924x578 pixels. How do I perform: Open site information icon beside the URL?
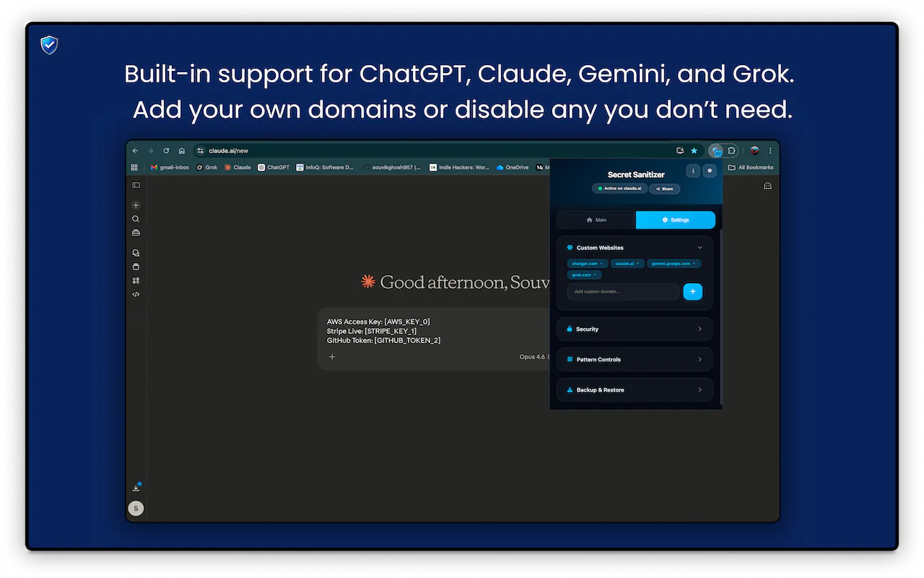(x=201, y=151)
